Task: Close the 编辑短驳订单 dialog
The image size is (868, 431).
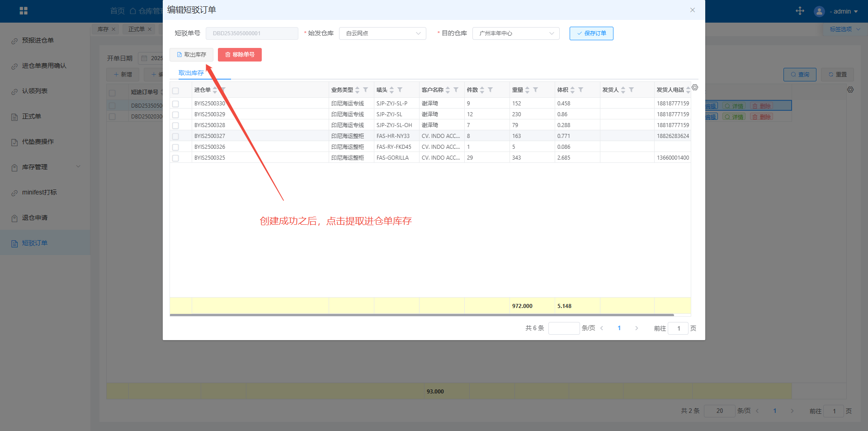Action: [692, 10]
